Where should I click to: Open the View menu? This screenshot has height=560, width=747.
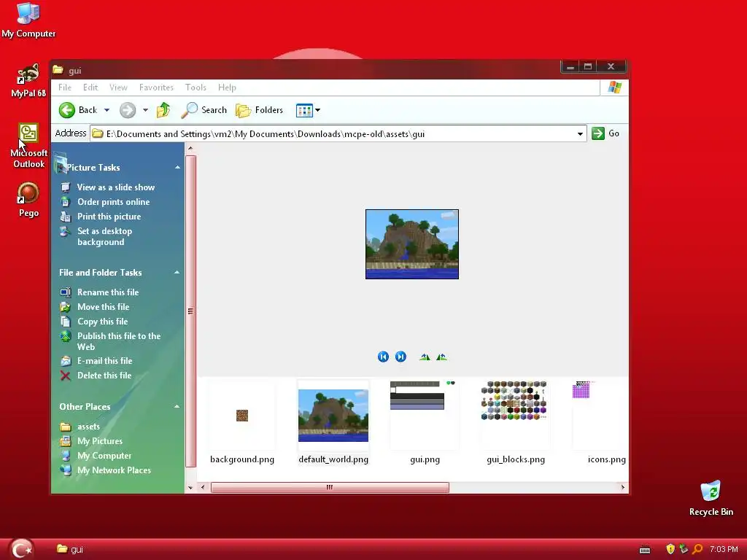click(x=118, y=87)
